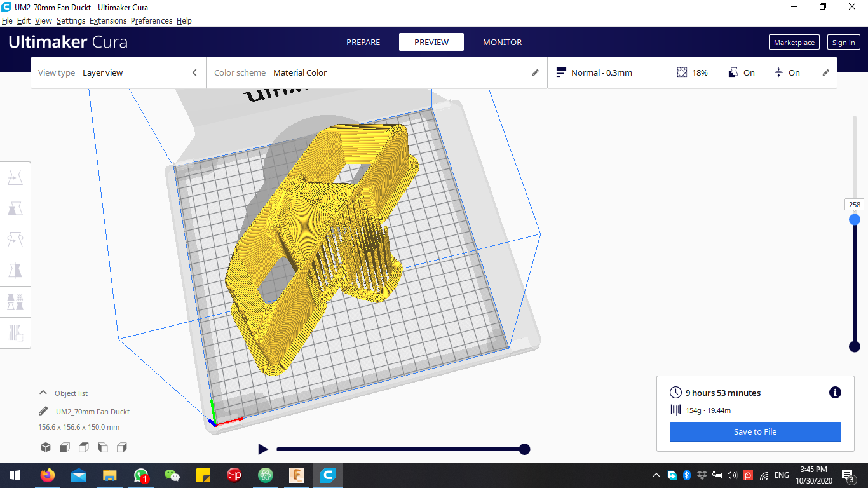Screen dimensions: 868x488
Task: Open the View menu
Action: 43,20
